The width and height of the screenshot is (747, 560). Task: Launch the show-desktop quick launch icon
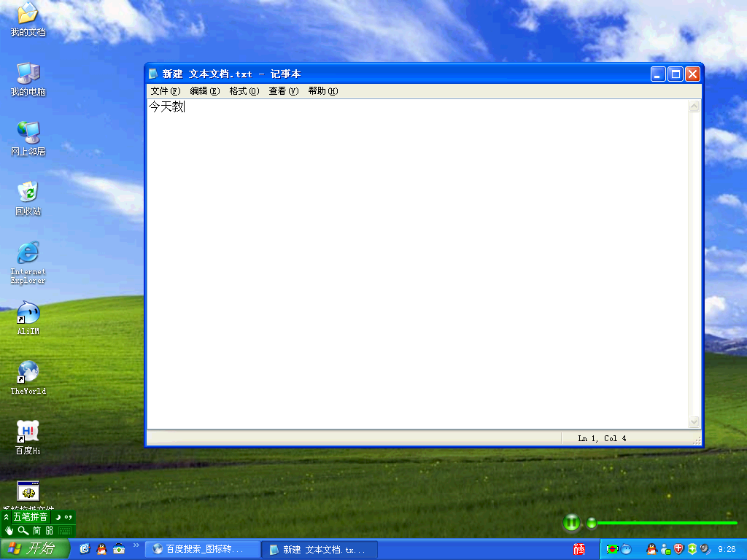tap(85, 549)
